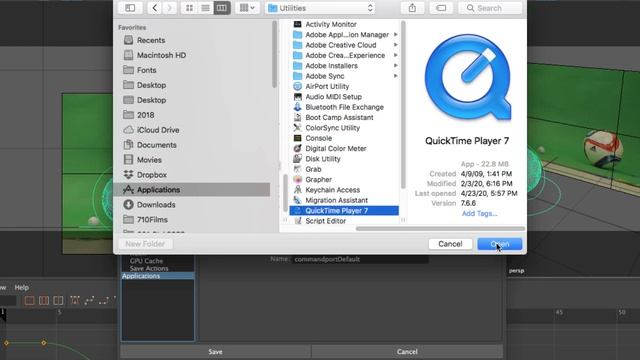Open the group-by arrangement dropdown
This screenshot has width=640, height=360.
(x=247, y=8)
